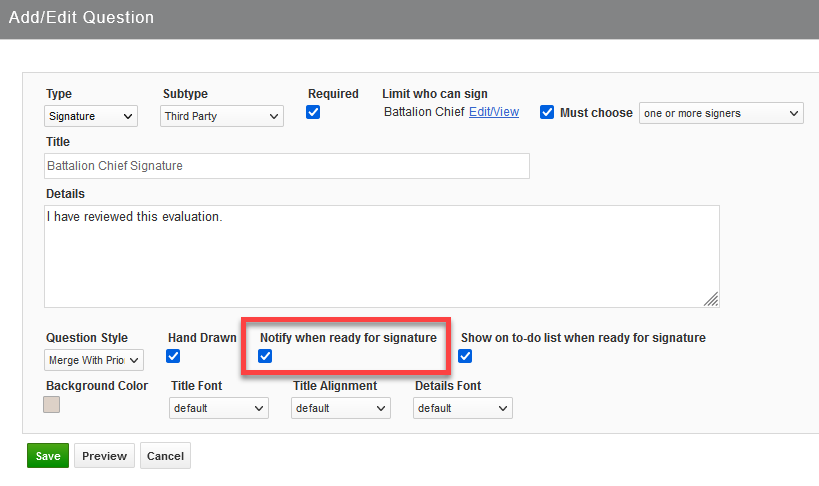Image resolution: width=819 pixels, height=486 pixels.
Task: Click into the Title input field
Action: point(287,166)
